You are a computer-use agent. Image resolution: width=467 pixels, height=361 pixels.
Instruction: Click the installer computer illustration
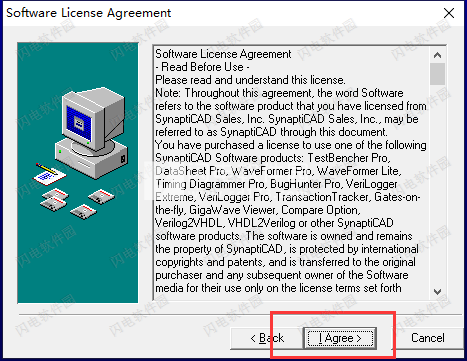pos(78,173)
